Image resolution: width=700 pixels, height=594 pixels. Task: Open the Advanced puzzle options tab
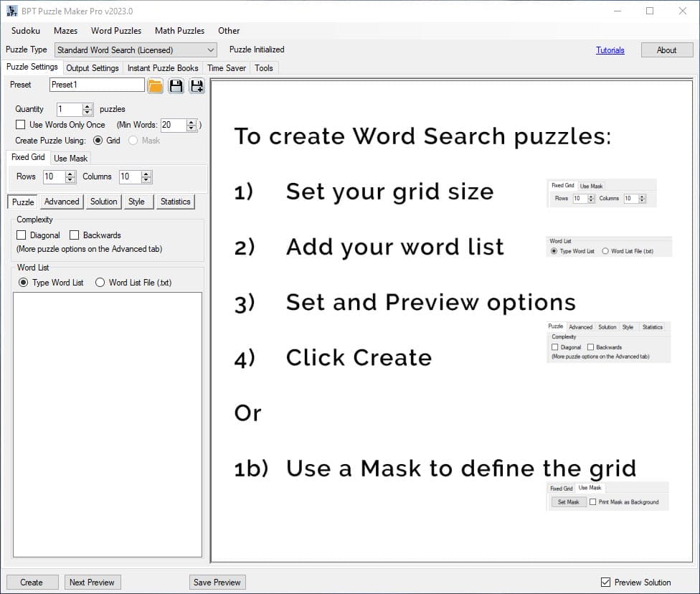tap(62, 202)
